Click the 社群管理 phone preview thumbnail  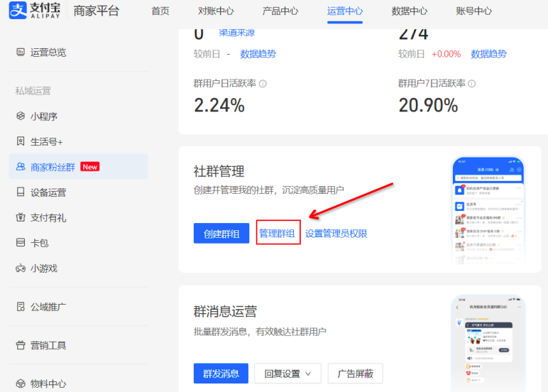tap(488, 210)
